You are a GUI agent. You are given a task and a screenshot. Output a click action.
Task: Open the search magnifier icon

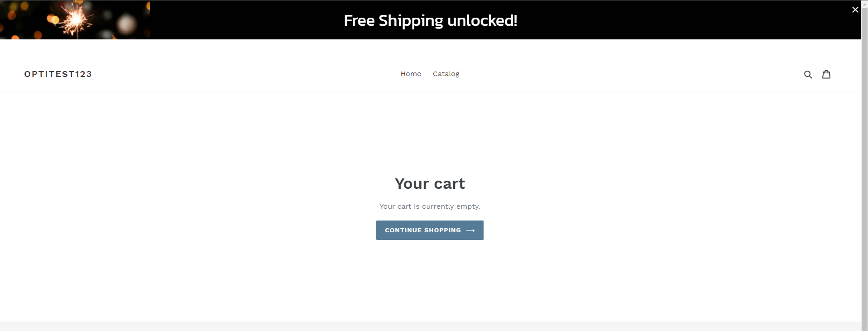(808, 74)
